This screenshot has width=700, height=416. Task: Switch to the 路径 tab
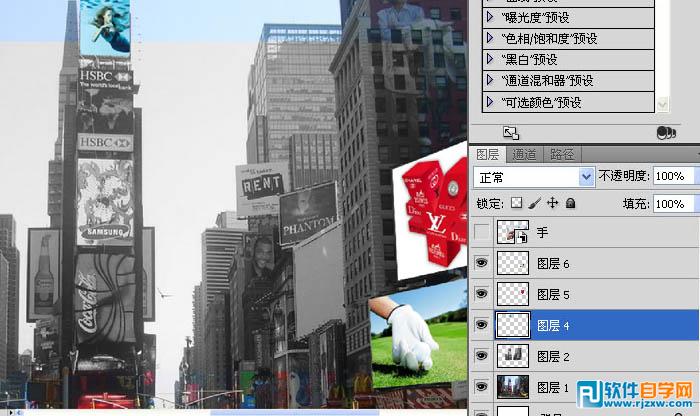point(562,154)
